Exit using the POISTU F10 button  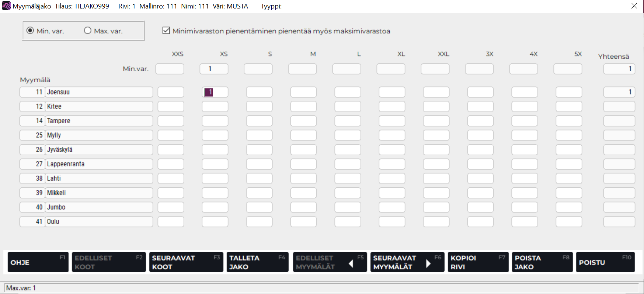[605, 262]
